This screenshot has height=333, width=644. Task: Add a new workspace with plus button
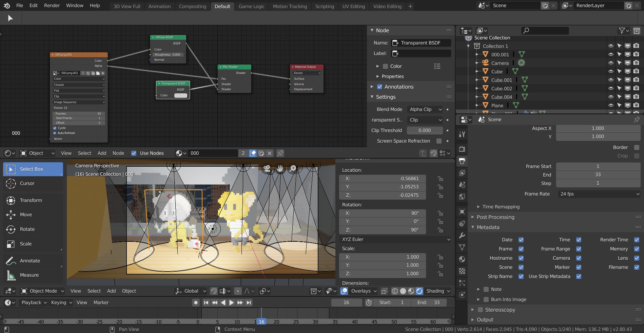(410, 6)
